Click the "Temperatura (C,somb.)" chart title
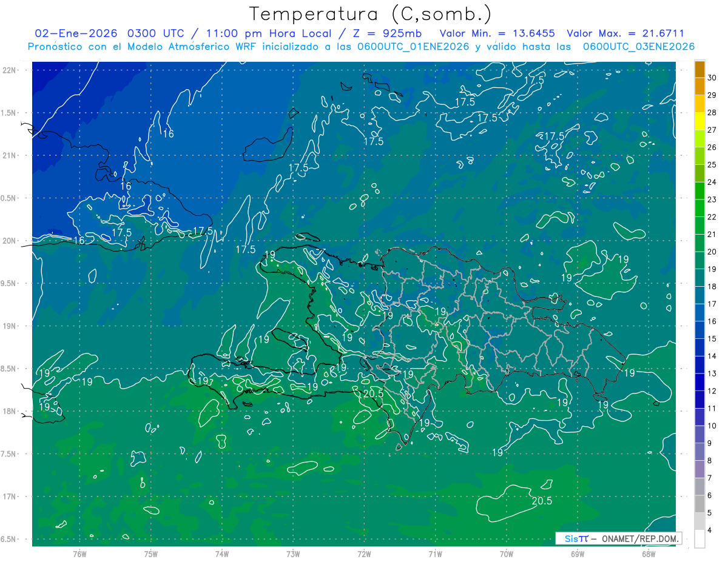The height and width of the screenshot is (562, 728). (x=371, y=13)
